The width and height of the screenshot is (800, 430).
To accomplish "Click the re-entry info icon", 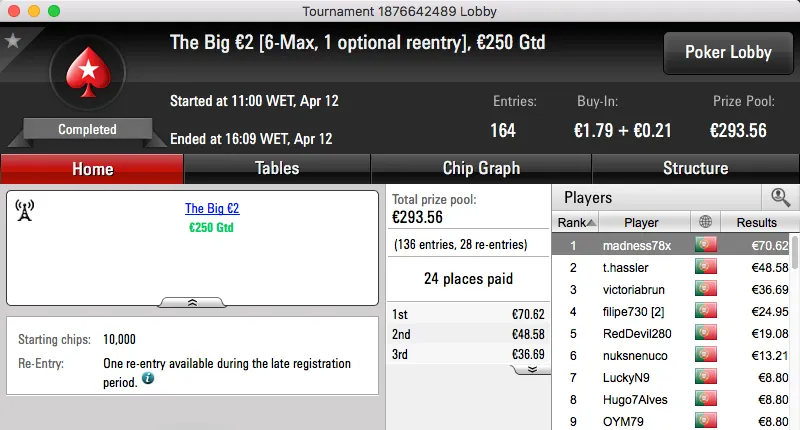I will pos(147,380).
